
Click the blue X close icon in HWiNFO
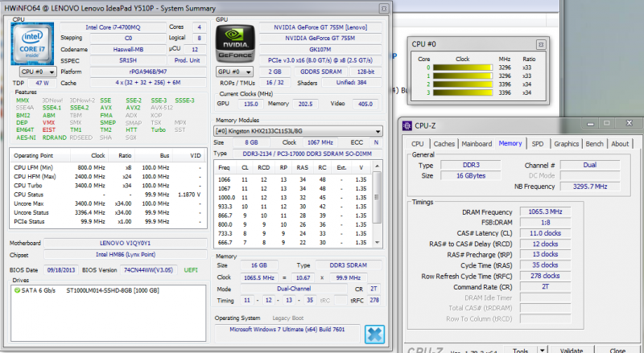click(x=374, y=335)
